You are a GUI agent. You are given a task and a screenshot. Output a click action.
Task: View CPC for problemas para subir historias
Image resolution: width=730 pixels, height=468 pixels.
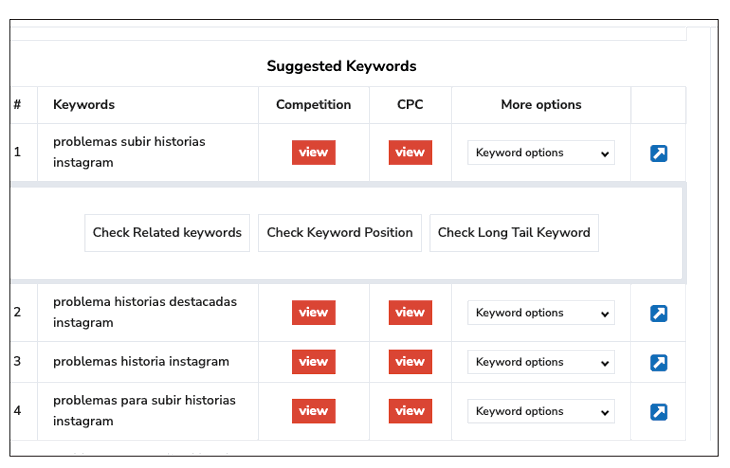[410, 410]
